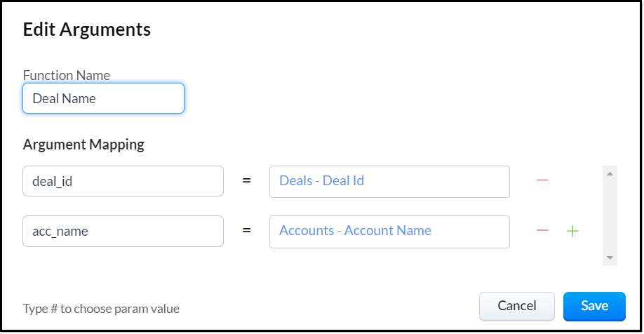Select the Deals - Deal Id value field
This screenshot has height=334, width=644.
coord(389,181)
